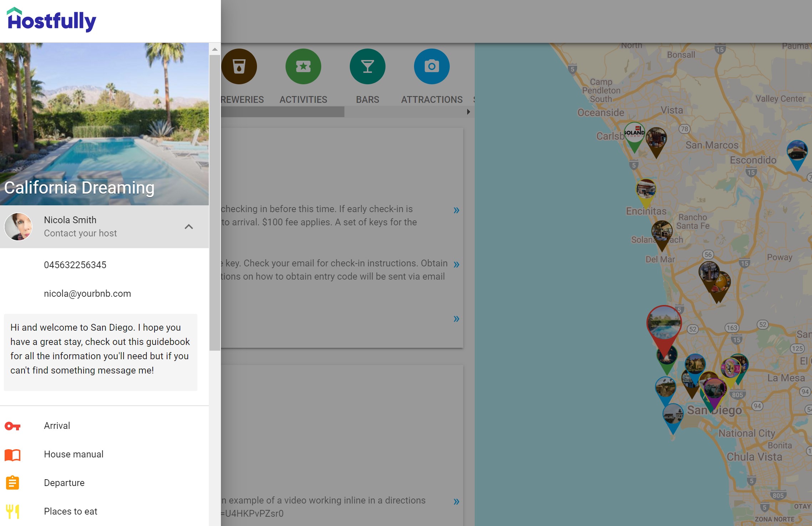Click the red Arrival key icon
The width and height of the screenshot is (812, 526).
[x=12, y=426]
